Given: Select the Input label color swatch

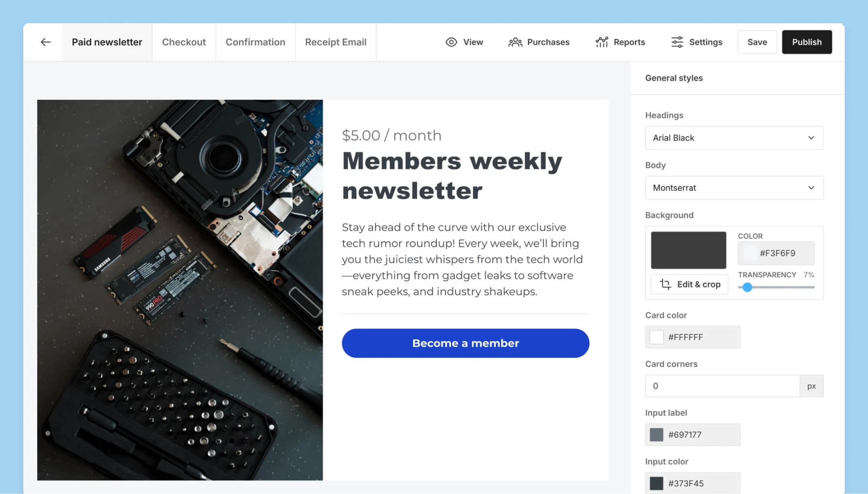Looking at the screenshot, I should coord(657,435).
